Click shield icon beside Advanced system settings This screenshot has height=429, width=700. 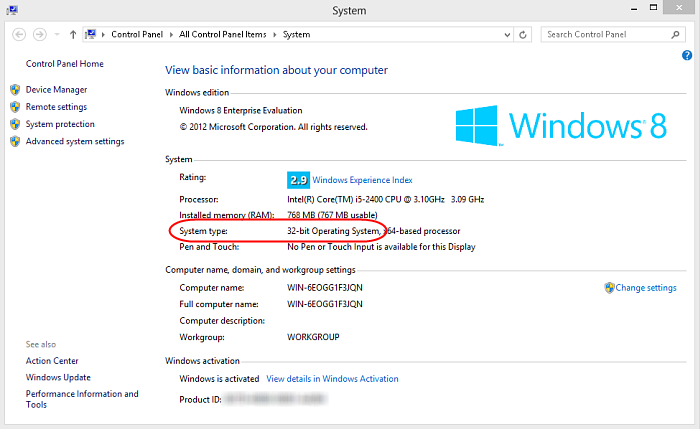(15, 142)
